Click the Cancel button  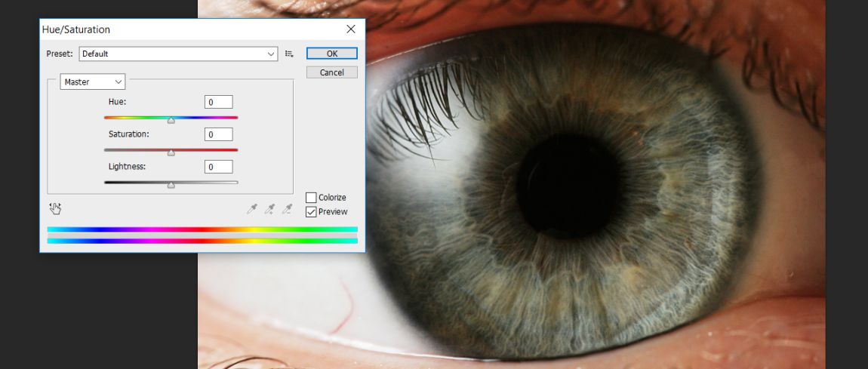click(331, 72)
